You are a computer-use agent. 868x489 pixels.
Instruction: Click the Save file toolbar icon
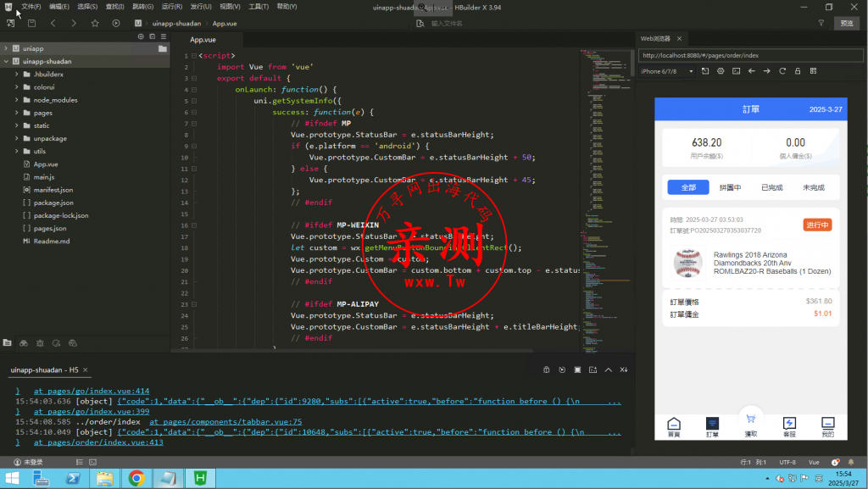(x=30, y=23)
